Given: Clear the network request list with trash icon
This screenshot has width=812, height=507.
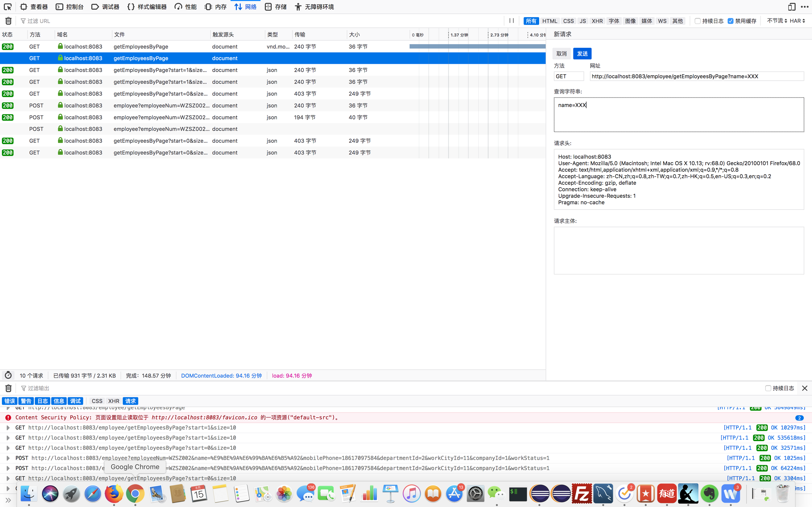Looking at the screenshot, I should (8, 21).
